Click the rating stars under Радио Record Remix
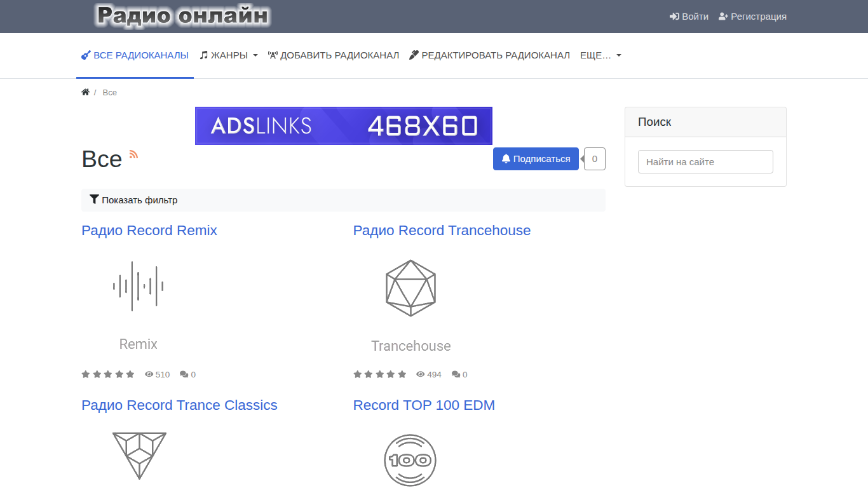The height and width of the screenshot is (488, 868). point(108,374)
